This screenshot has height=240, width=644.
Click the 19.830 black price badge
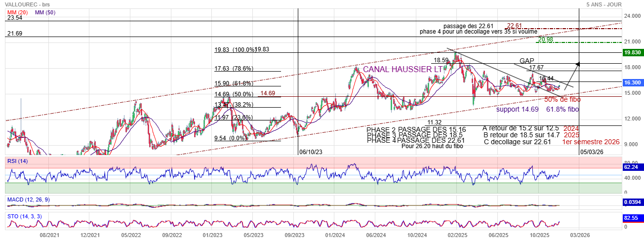[x=632, y=52]
